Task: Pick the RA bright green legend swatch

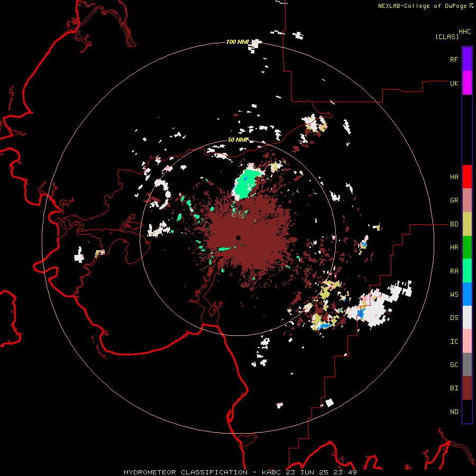Action: pos(467,271)
